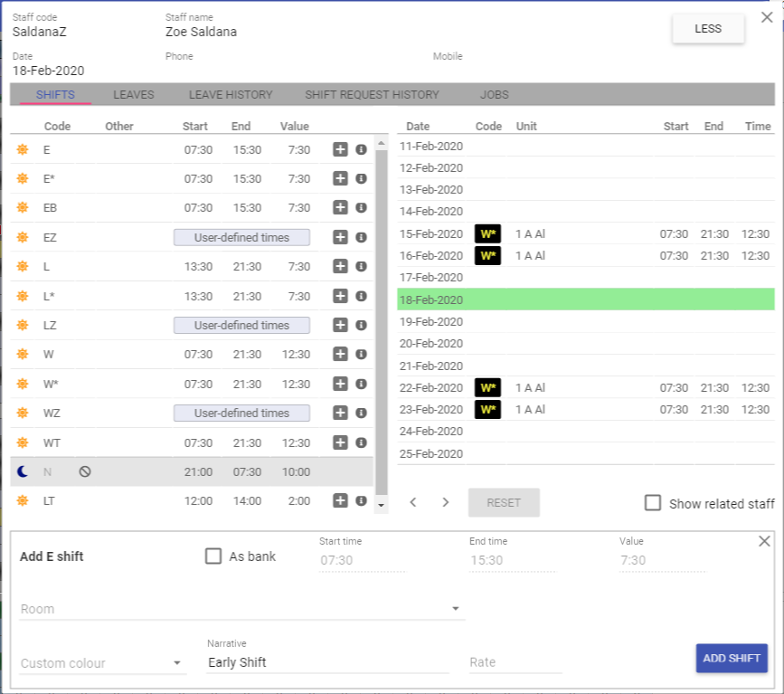
Task: Click the sun icon beside WT shift
Action: click(x=23, y=442)
